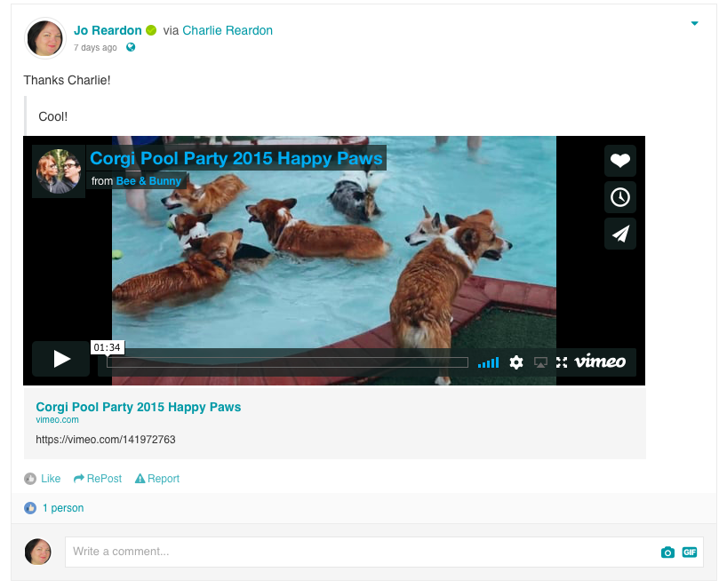Image resolution: width=727 pixels, height=588 pixels.
Task: Play the Corgi Pool Party video
Action: (x=60, y=359)
